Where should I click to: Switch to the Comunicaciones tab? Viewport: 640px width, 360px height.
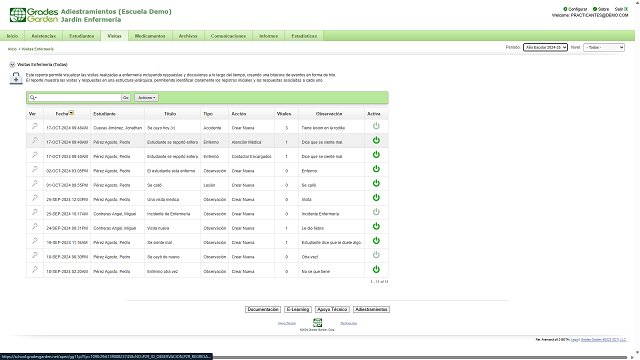click(x=228, y=36)
